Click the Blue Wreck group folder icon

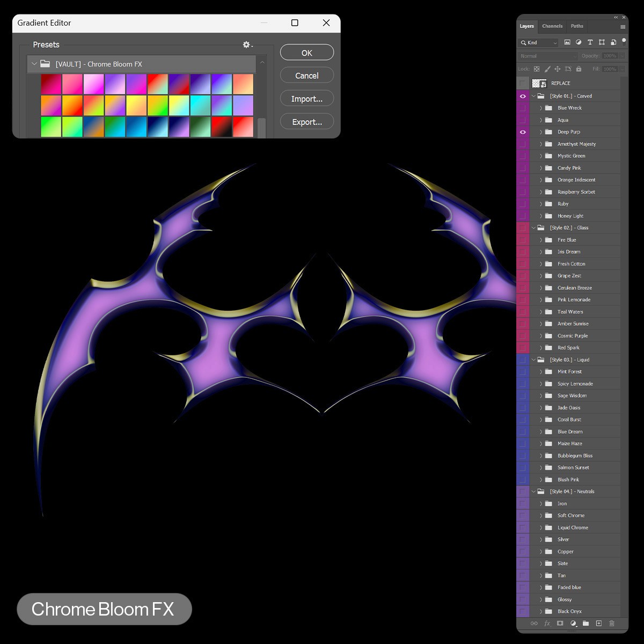(548, 108)
